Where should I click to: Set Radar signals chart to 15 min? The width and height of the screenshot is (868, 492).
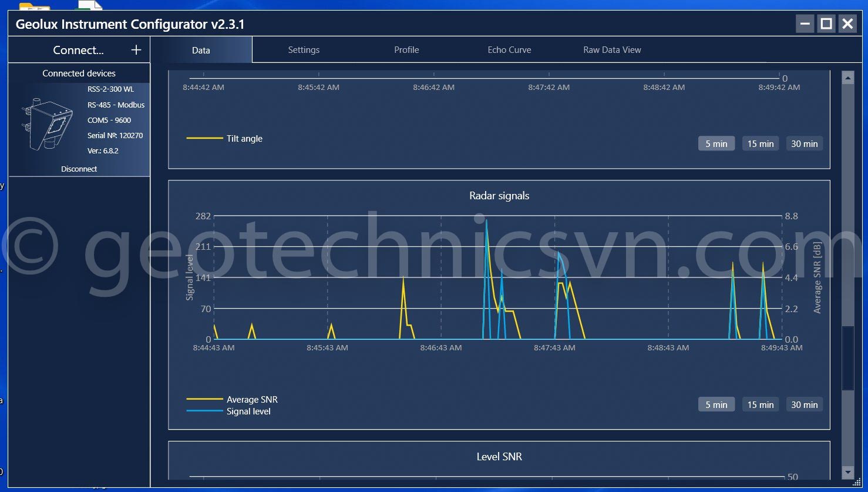click(760, 404)
